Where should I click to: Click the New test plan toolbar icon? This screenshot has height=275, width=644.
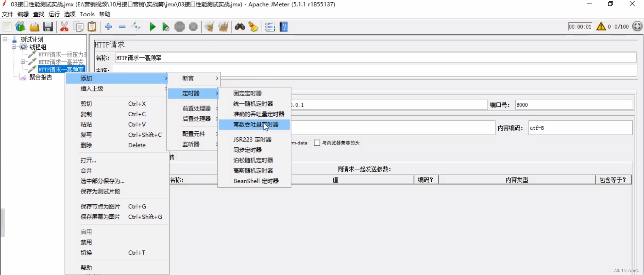(x=7, y=27)
